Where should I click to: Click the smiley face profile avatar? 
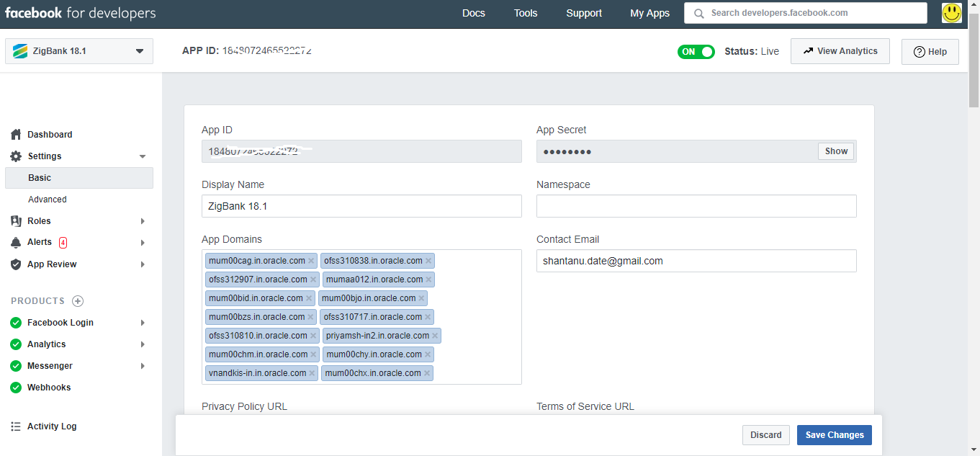click(951, 13)
